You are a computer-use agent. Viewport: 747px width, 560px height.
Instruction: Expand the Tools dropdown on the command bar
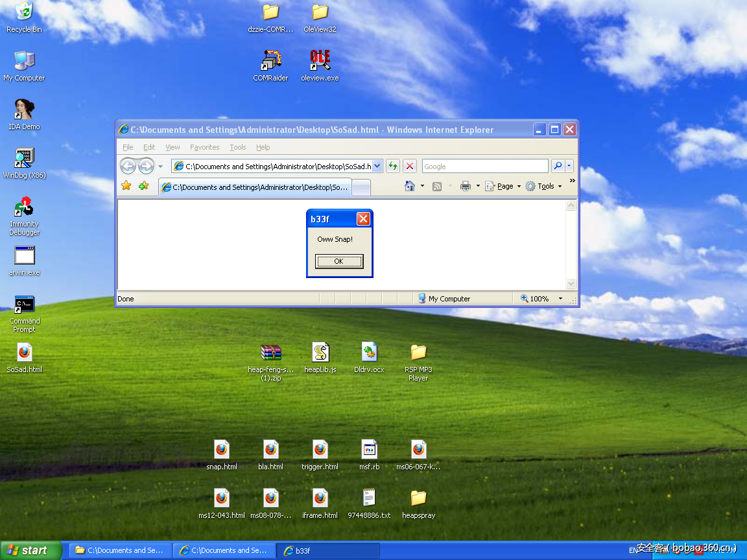pyautogui.click(x=545, y=186)
